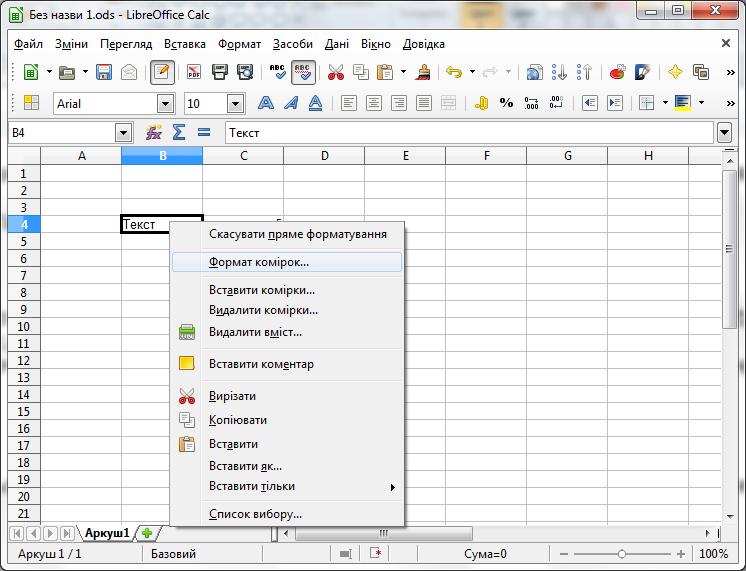
Task: Choose Видалити вміст... in context menu
Action: [287, 332]
